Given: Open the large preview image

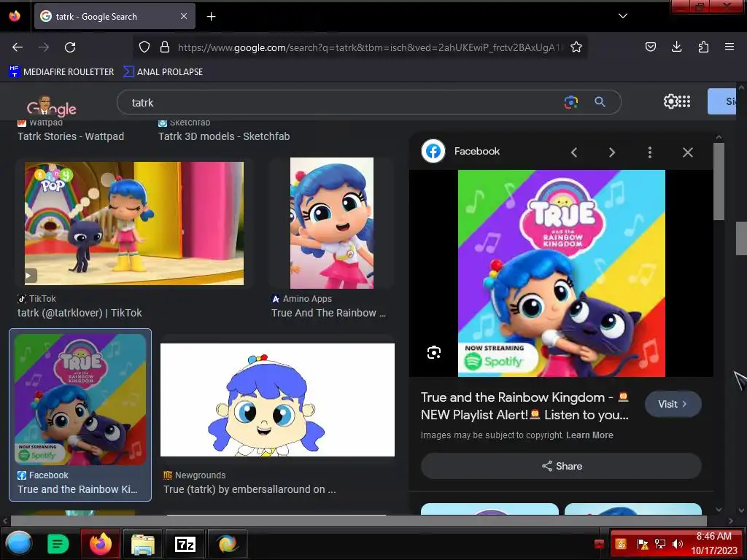Looking at the screenshot, I should pos(562,273).
